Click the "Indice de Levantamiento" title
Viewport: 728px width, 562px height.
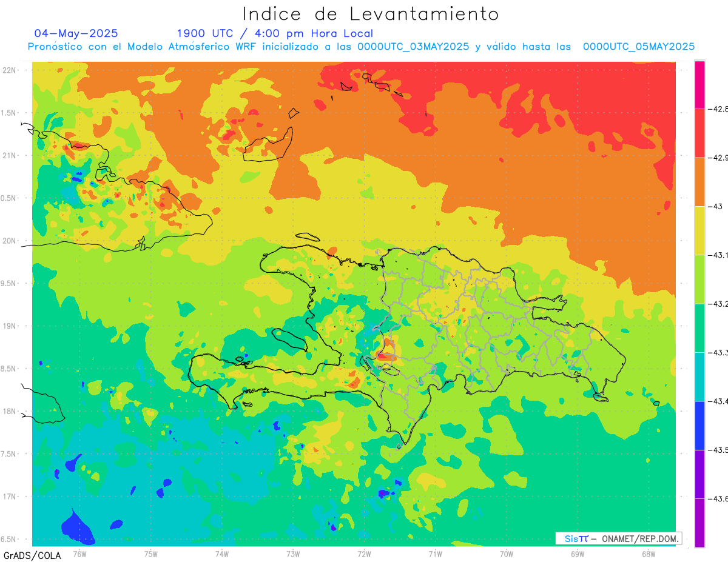[x=371, y=14]
